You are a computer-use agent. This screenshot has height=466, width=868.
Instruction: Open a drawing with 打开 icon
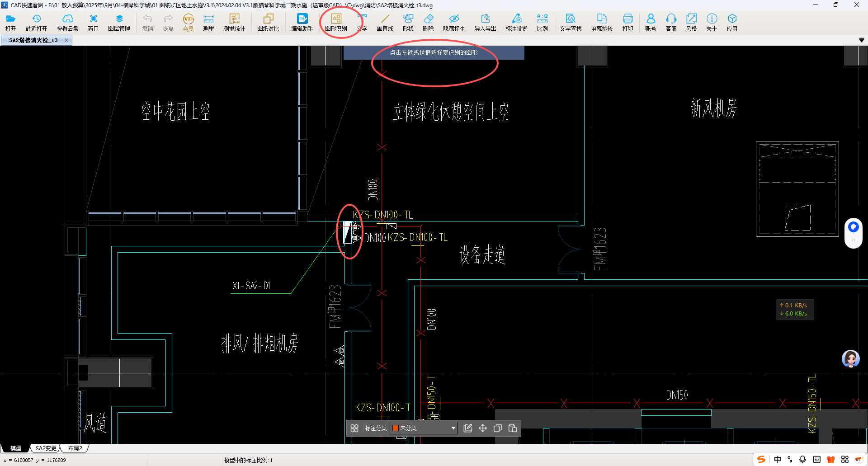(10, 22)
